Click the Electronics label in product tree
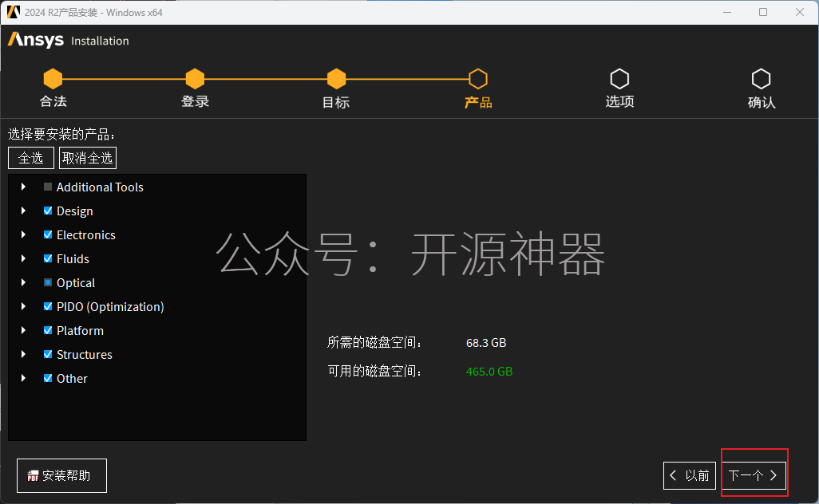 (86, 235)
